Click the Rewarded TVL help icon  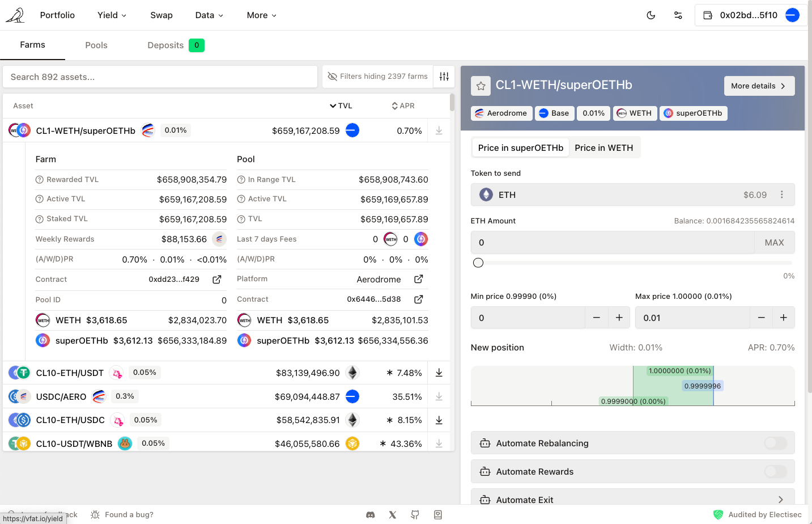click(x=40, y=180)
